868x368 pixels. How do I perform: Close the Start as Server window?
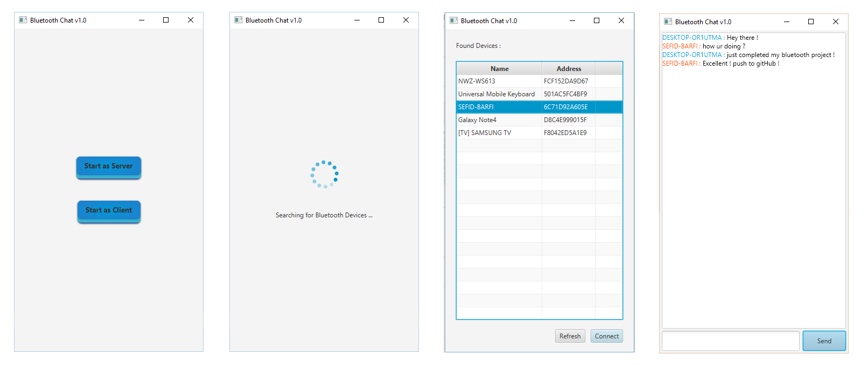coord(191,20)
